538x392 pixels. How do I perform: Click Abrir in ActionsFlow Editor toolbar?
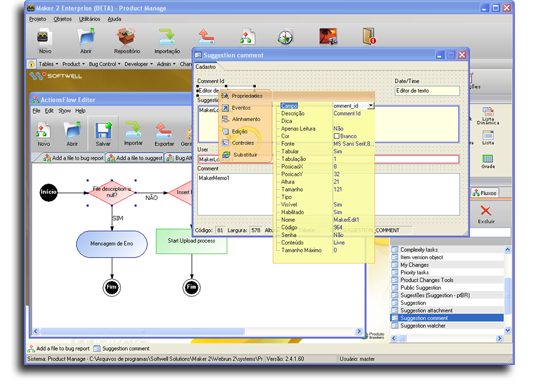72,134
